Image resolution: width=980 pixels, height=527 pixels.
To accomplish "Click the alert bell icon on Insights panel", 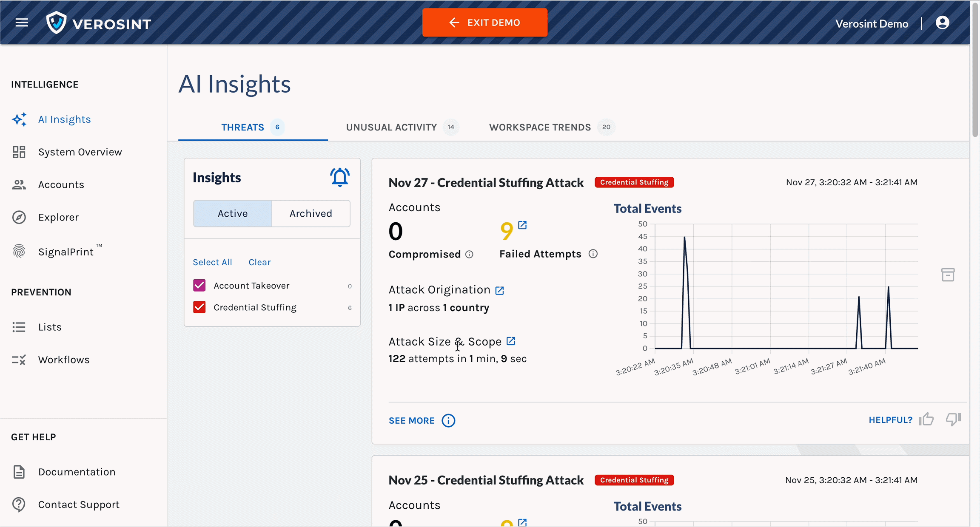I will (x=339, y=176).
